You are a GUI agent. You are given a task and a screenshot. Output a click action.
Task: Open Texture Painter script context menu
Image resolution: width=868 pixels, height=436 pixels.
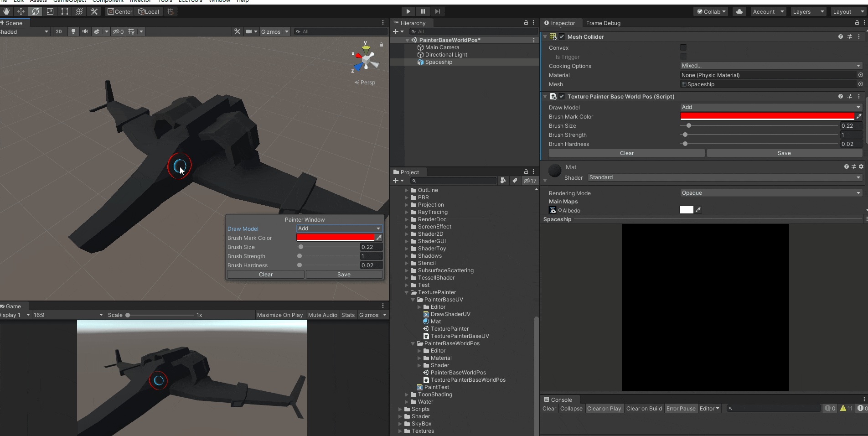pos(859,96)
